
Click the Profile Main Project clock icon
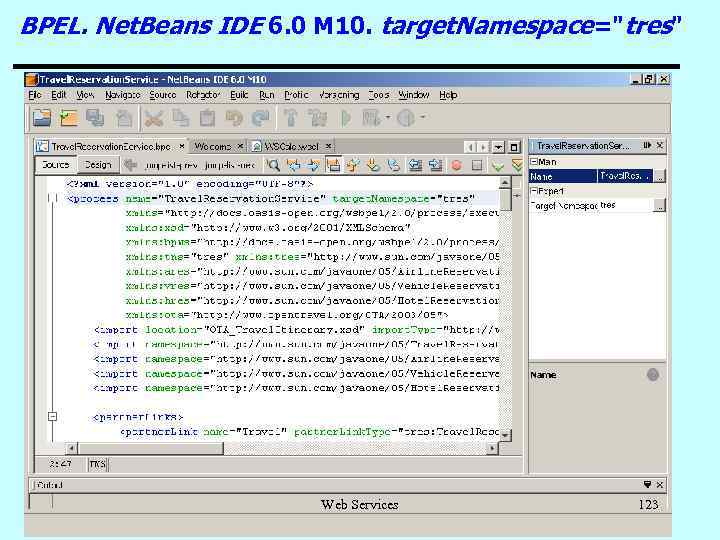[x=405, y=118]
